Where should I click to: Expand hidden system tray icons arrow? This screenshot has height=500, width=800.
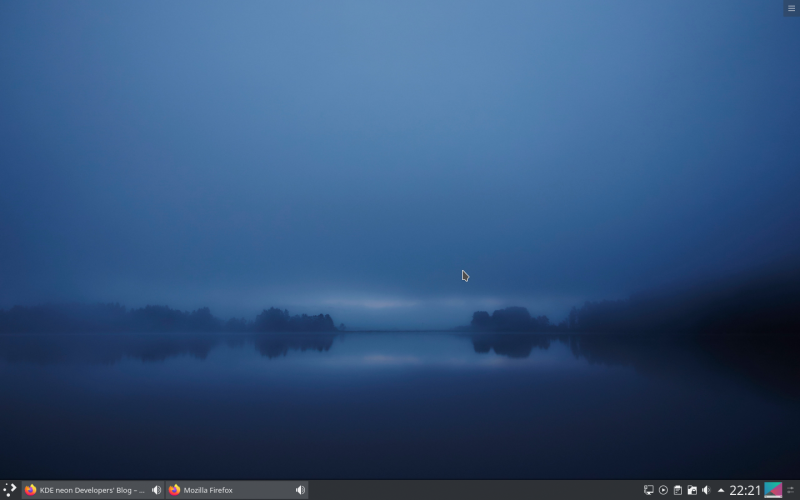click(721, 490)
